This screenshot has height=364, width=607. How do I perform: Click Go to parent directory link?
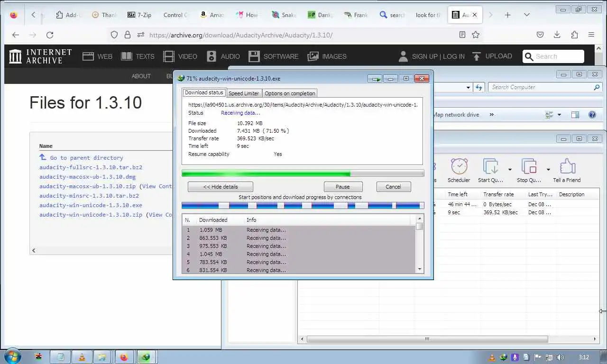coord(86,158)
